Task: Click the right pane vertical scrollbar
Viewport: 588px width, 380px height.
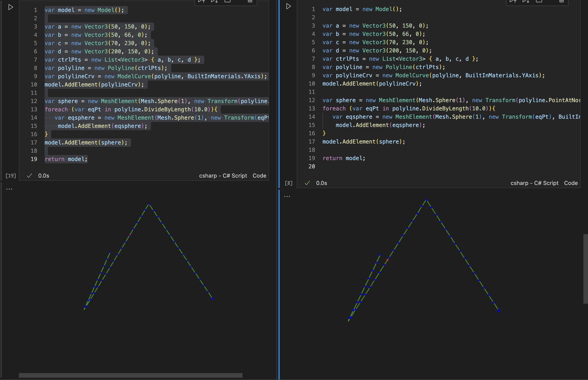Action: pos(585,268)
